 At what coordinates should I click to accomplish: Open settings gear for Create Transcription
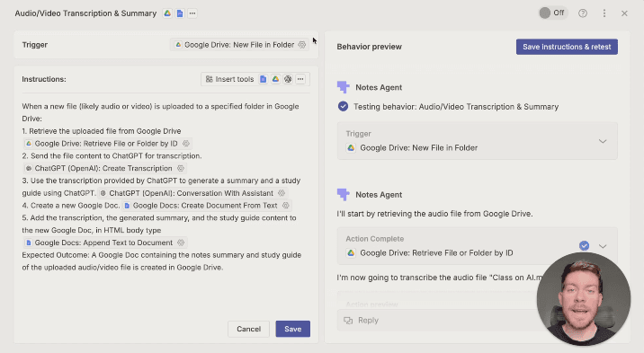click(x=180, y=168)
